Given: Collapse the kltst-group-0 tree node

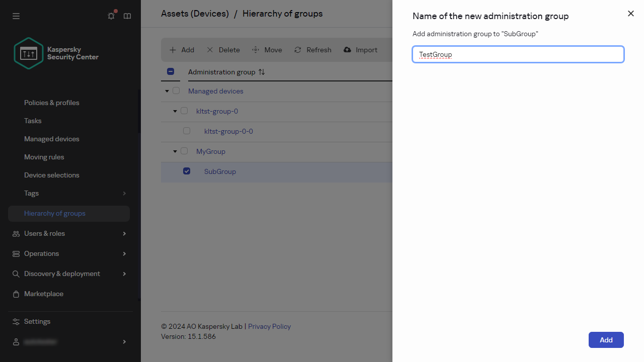Looking at the screenshot, I should pyautogui.click(x=175, y=111).
